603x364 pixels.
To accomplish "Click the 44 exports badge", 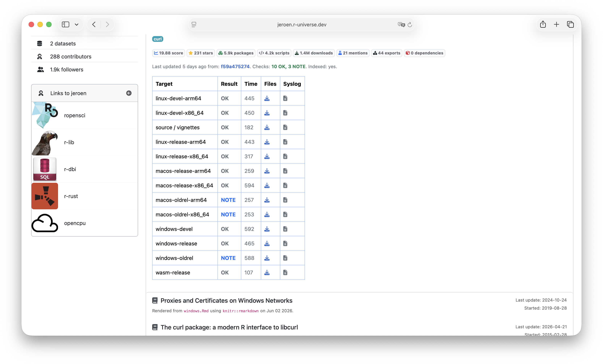I will (387, 53).
